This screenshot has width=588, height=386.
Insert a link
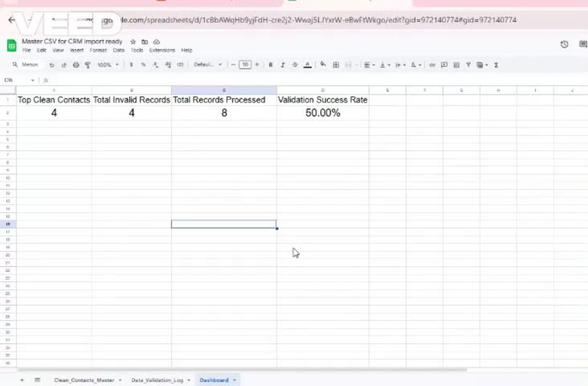click(x=432, y=65)
